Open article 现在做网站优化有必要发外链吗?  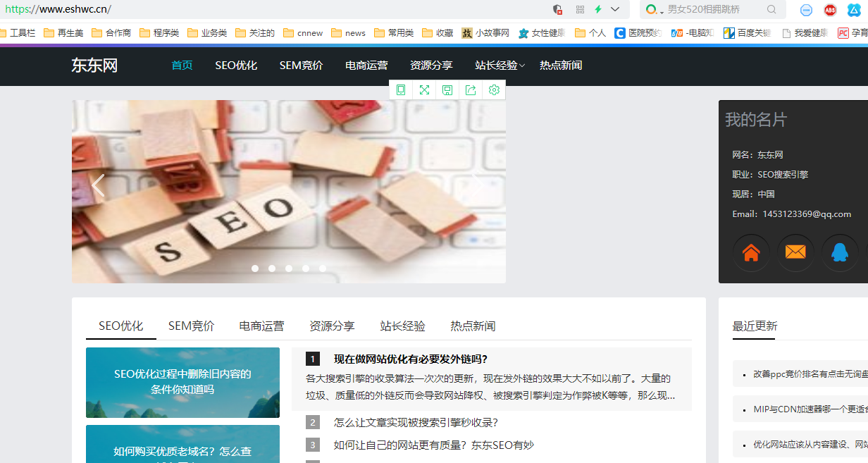411,359
